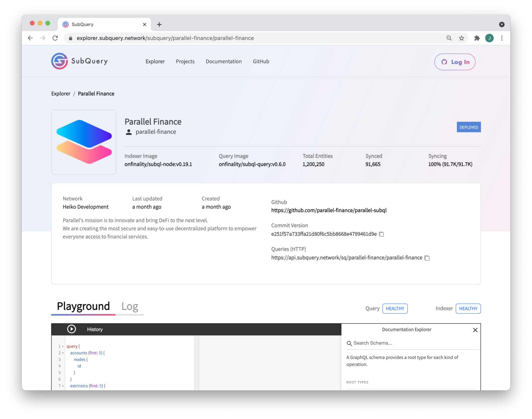The height and width of the screenshot is (419, 532).
Task: Open the Documentation nav item
Action: 224,61
